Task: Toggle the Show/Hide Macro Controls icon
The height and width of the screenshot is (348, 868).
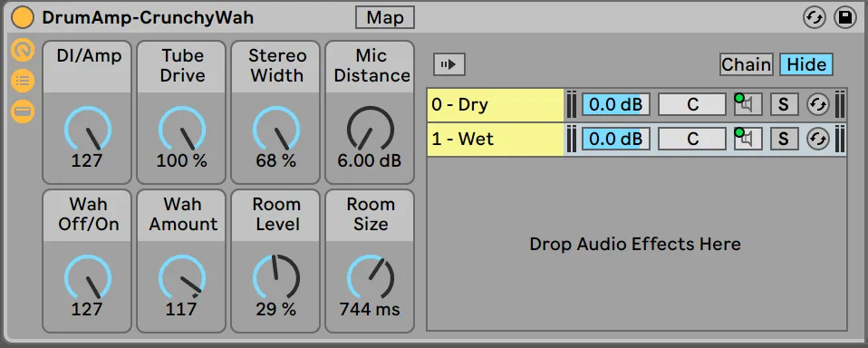Action: [23, 51]
